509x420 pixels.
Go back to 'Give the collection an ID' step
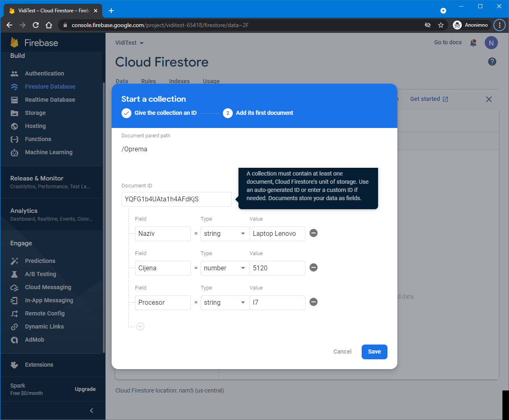click(x=159, y=113)
